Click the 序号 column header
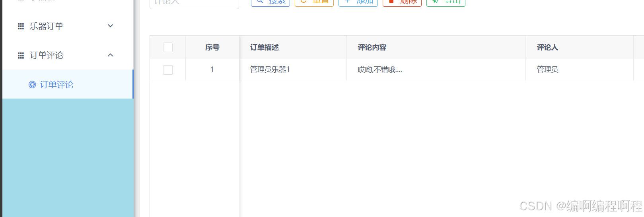 pos(212,47)
